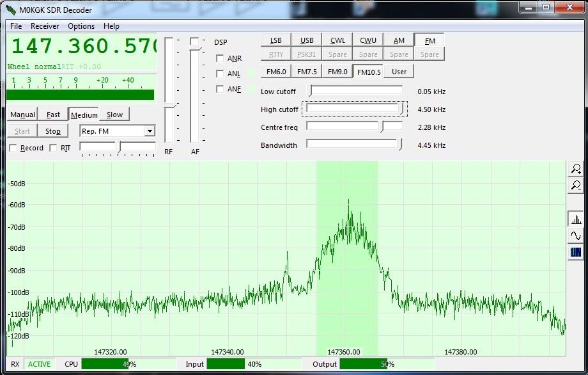Switch to oscilloscope waveform view
Image resolution: width=588 pixels, height=375 pixels.
coord(575,235)
